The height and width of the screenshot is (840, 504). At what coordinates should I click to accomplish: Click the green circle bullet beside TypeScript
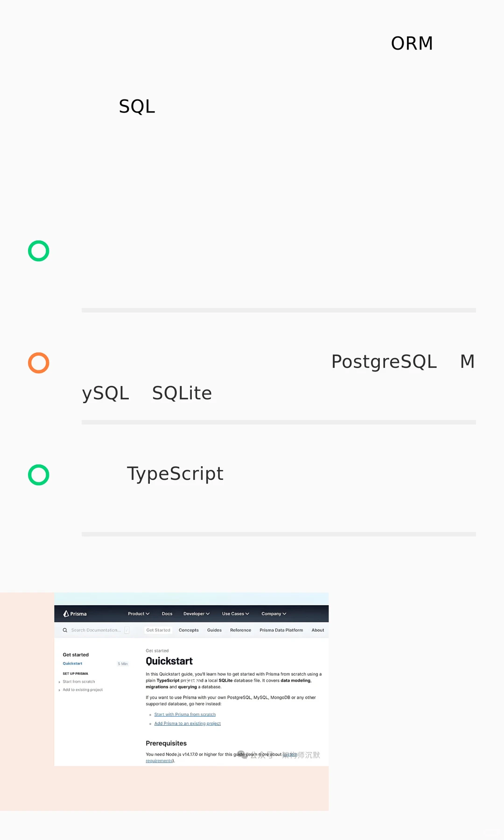[39, 475]
